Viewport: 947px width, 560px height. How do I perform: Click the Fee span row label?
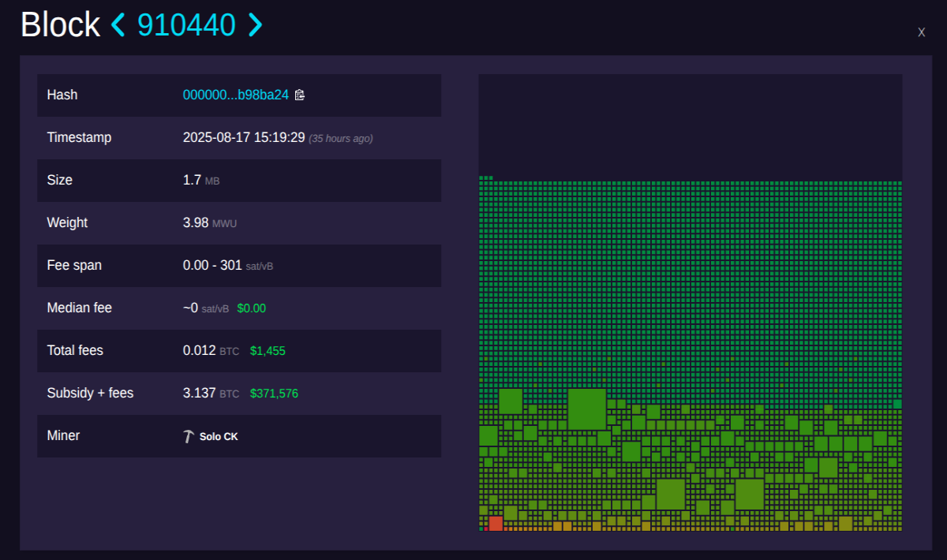(x=74, y=265)
